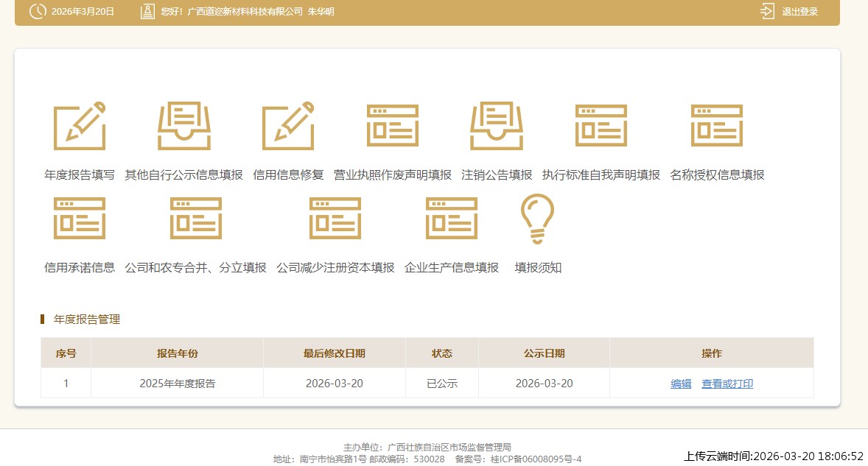
Task: Click the 已公示 status cell
Action: [441, 384]
